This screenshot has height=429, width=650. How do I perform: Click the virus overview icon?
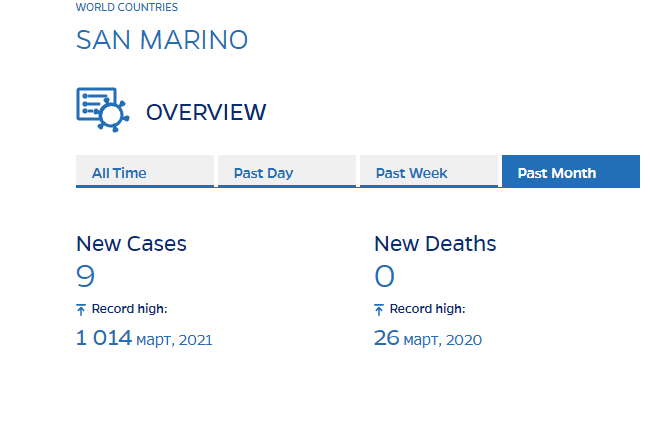103,109
